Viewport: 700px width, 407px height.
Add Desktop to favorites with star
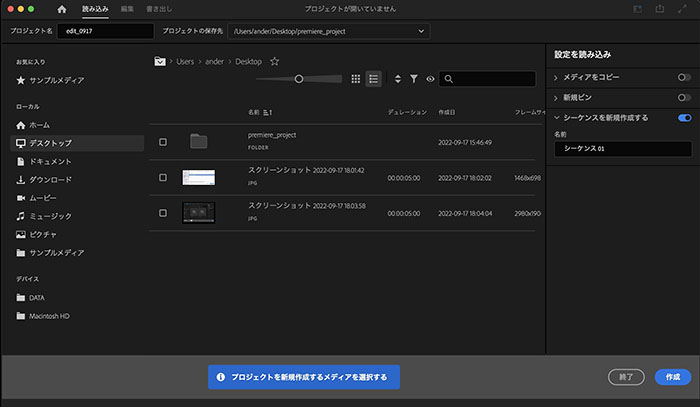coord(275,62)
